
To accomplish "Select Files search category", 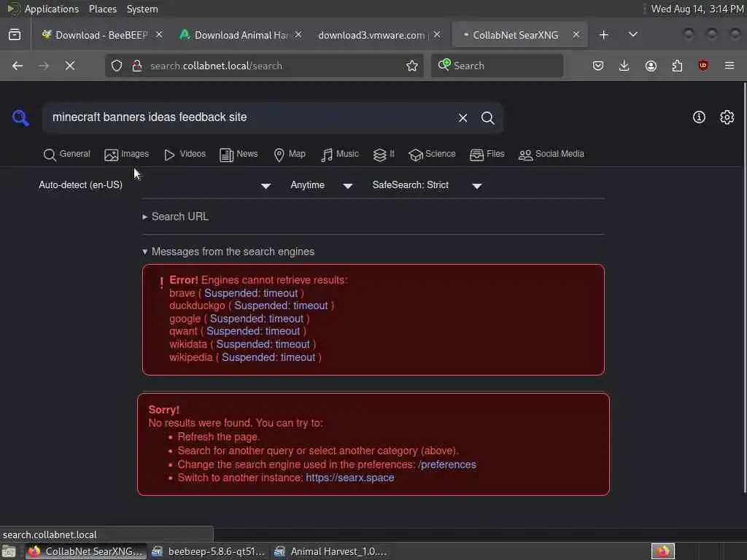I will tap(487, 155).
